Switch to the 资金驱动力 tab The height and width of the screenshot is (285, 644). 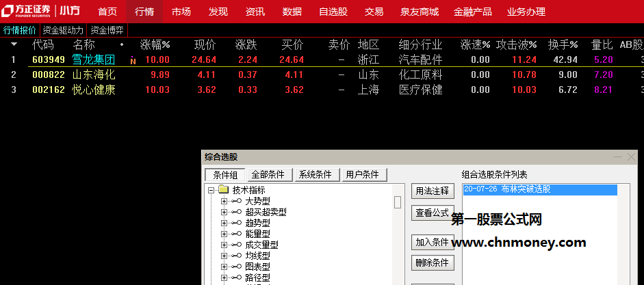point(63,30)
